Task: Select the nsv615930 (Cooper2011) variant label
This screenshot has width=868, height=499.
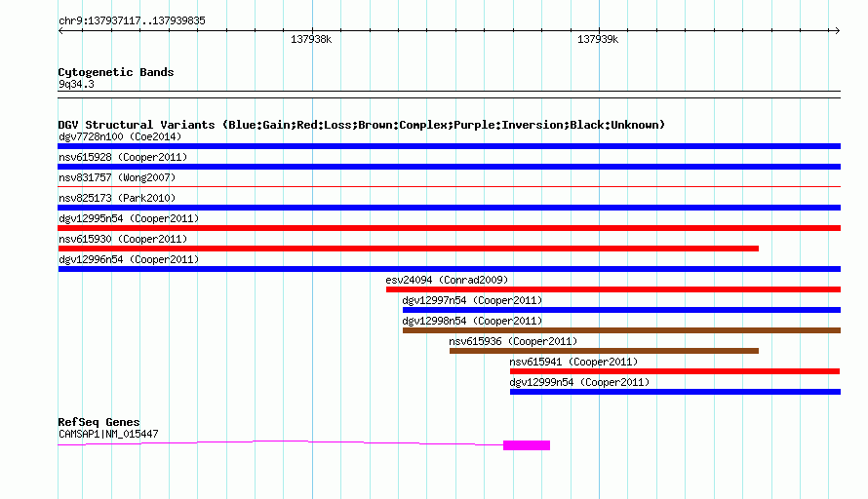Action: point(123,239)
